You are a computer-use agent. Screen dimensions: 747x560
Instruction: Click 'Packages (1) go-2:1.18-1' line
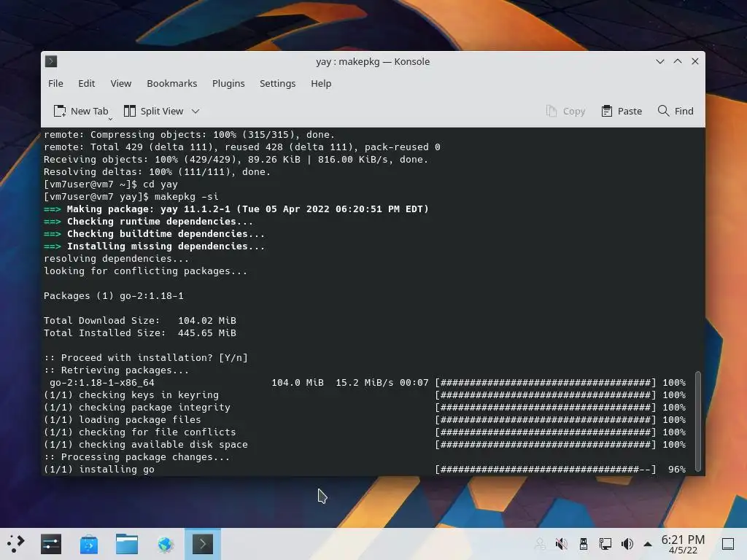[x=113, y=296]
